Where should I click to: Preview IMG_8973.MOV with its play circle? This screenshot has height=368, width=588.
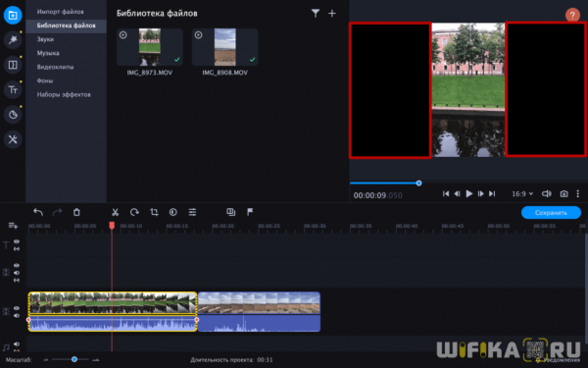pyautogui.click(x=123, y=35)
